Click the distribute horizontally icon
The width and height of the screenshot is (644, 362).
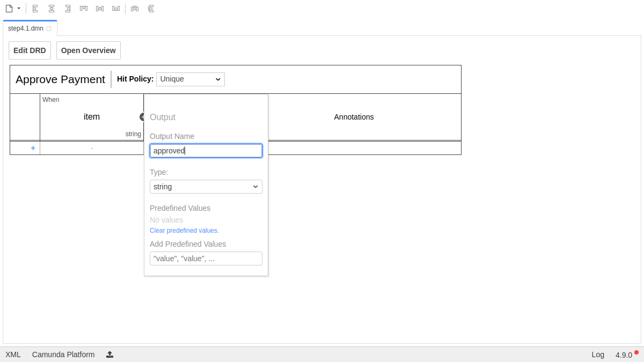(135, 9)
